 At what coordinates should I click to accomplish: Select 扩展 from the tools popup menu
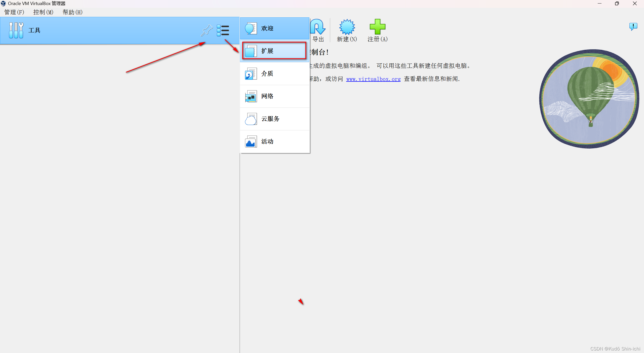coord(274,51)
